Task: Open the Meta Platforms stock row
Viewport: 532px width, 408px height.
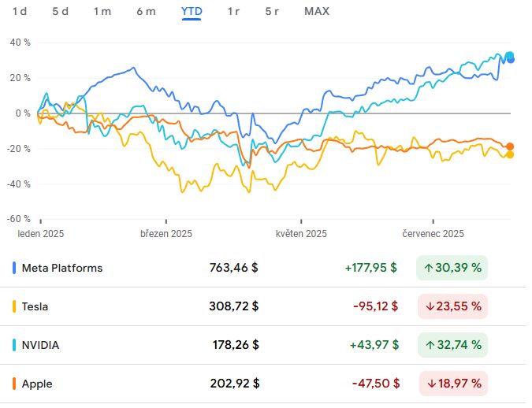Action: coord(263,268)
